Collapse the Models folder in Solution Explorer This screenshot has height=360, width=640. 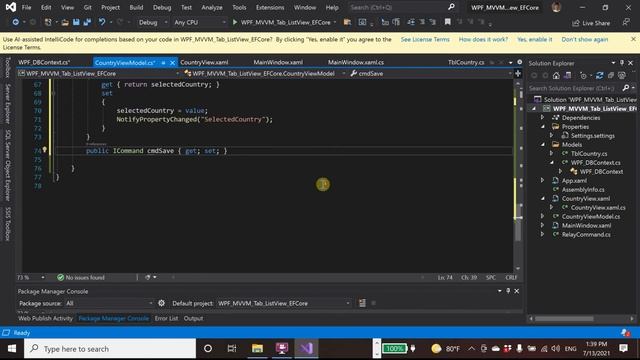[x=543, y=144]
